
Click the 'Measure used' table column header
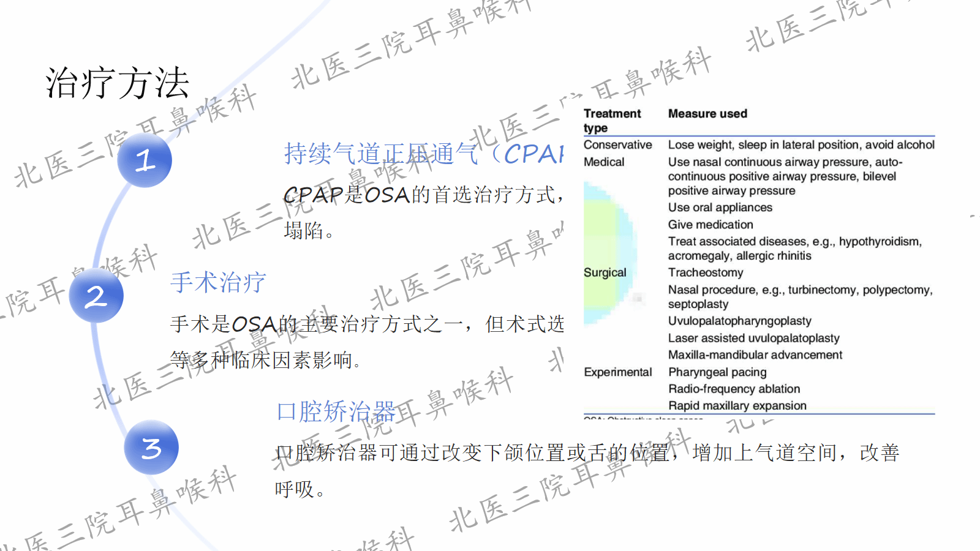[707, 114]
